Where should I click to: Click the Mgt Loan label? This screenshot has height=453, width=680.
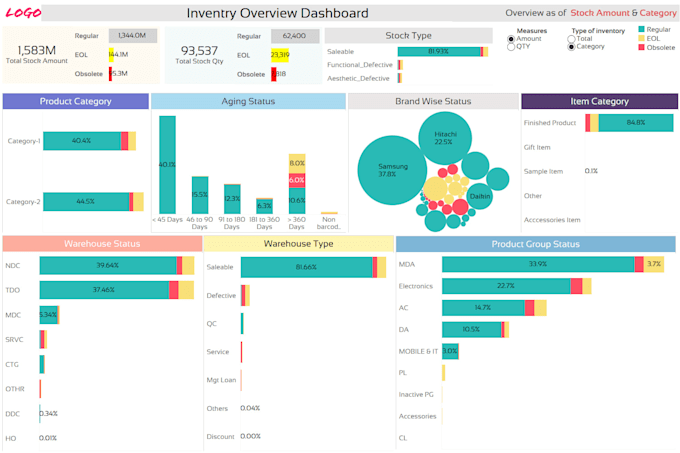221,380
